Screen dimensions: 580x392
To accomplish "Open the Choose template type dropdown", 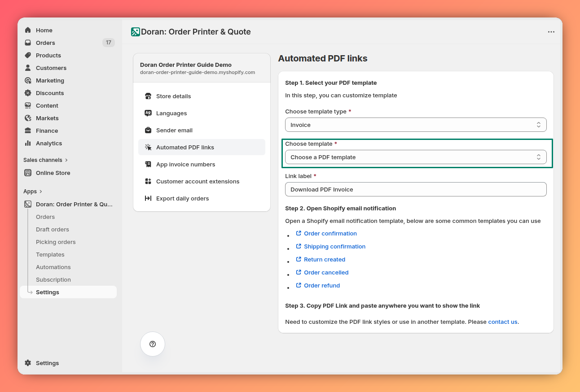I will 416,125.
